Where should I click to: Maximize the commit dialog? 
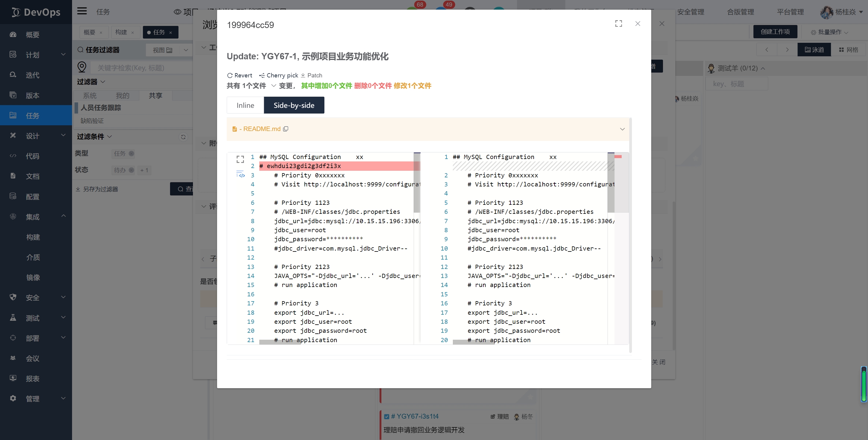tap(618, 23)
